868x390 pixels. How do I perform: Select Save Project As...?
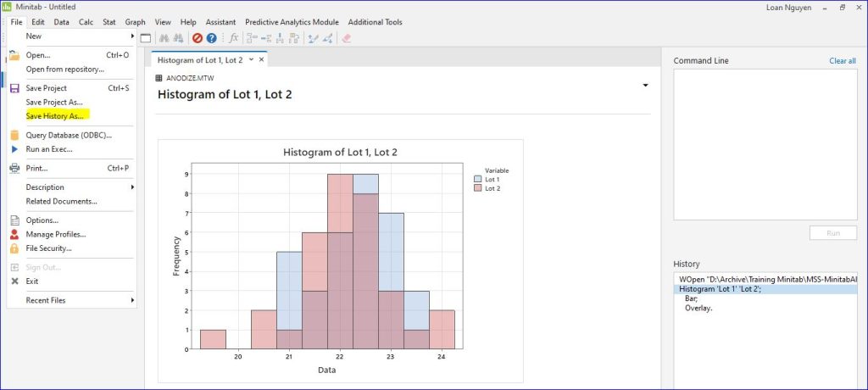(x=72, y=102)
